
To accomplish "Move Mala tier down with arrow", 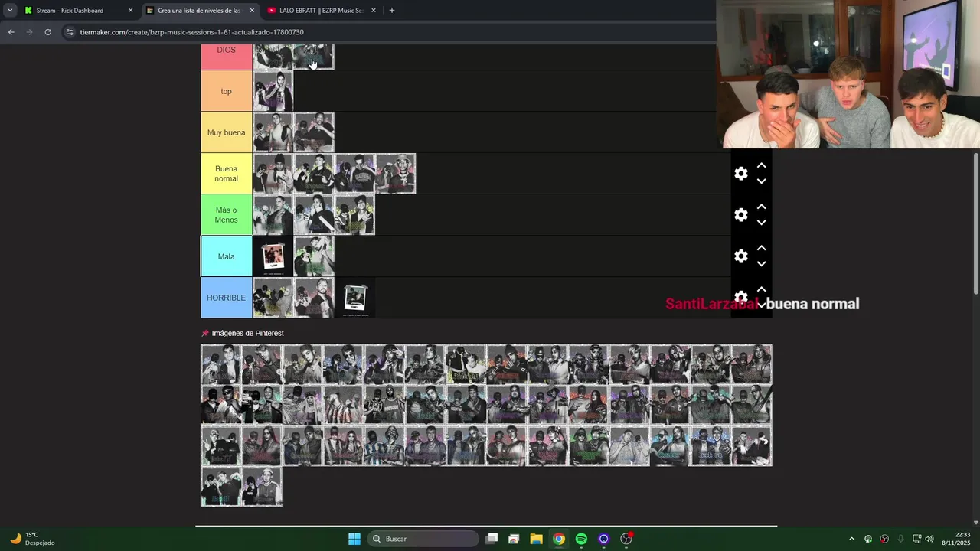I will [761, 264].
